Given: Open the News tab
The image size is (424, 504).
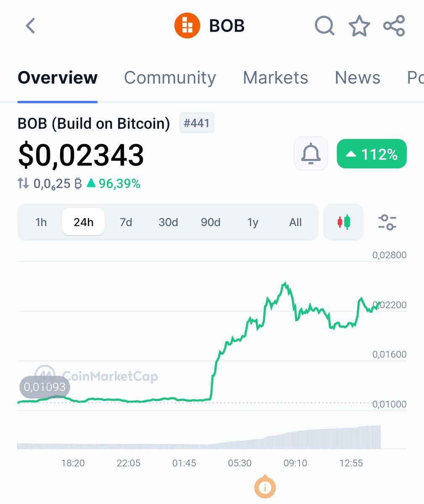Looking at the screenshot, I should (358, 78).
